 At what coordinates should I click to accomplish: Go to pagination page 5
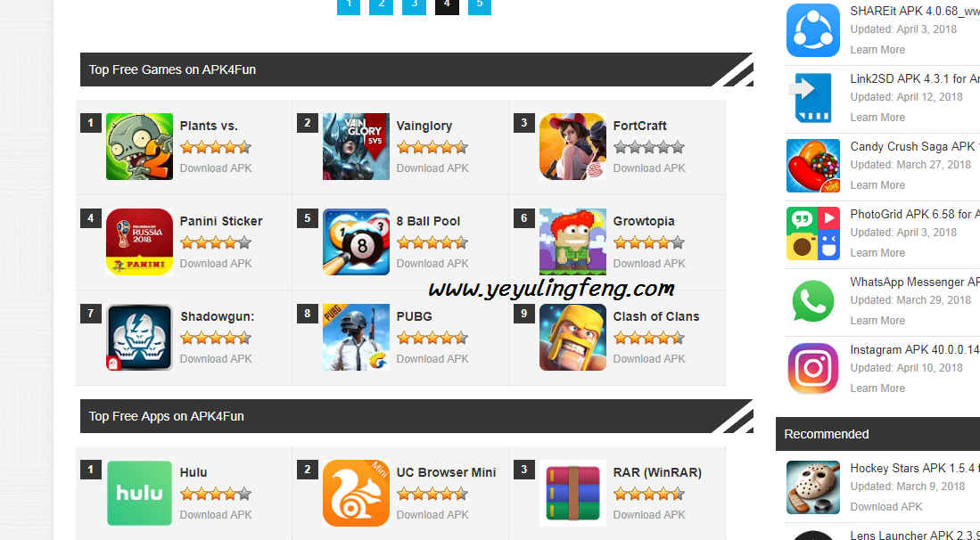coord(480,5)
